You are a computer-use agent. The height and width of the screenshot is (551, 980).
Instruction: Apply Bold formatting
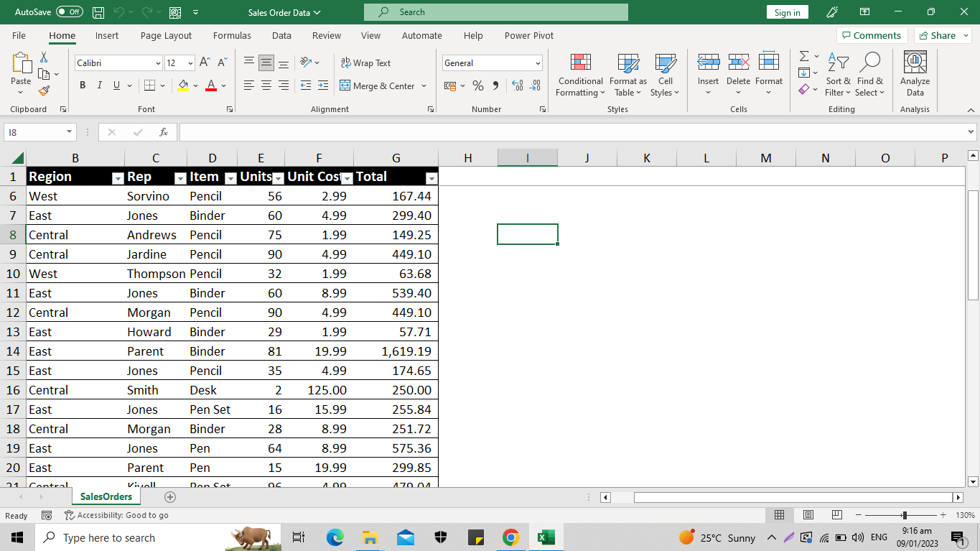(x=82, y=85)
